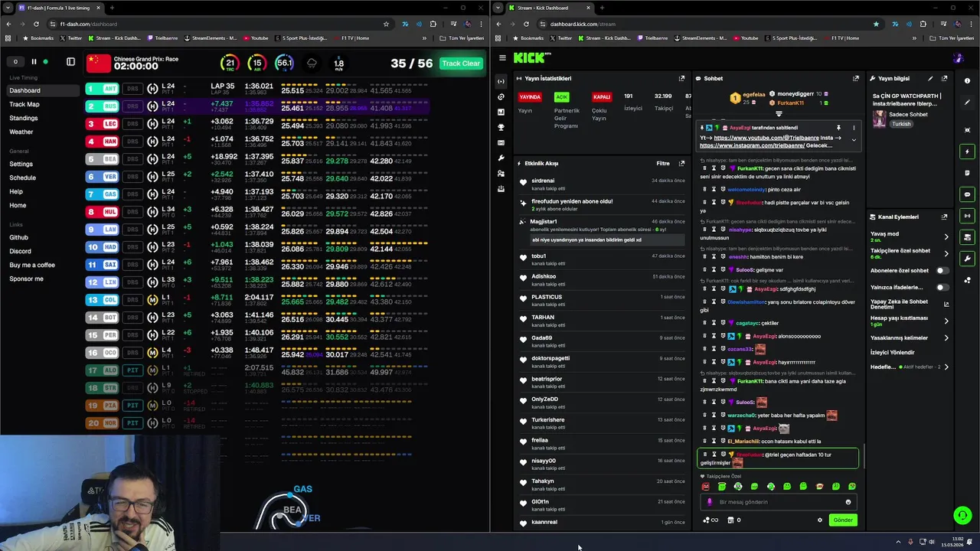Open Standings in f1-dash sidebar
Image resolution: width=980 pixels, height=551 pixels.
(x=24, y=118)
